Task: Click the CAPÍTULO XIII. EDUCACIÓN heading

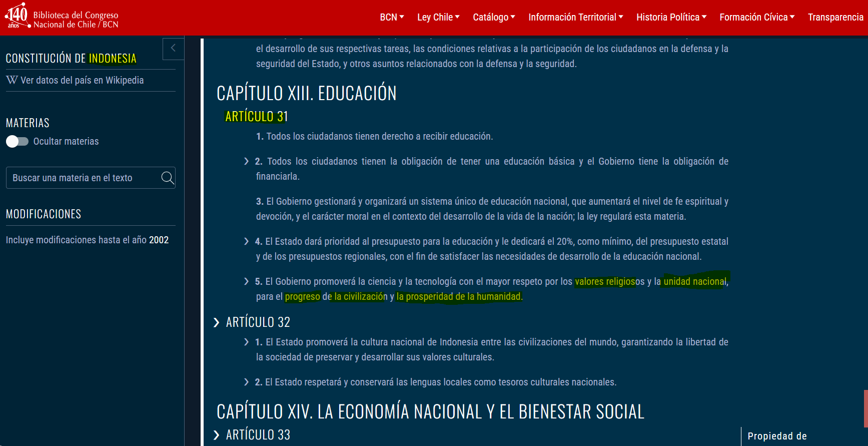Action: tap(307, 93)
